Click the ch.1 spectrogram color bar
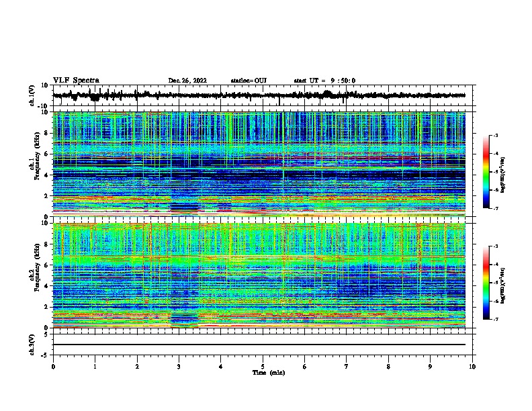 pos(486,172)
